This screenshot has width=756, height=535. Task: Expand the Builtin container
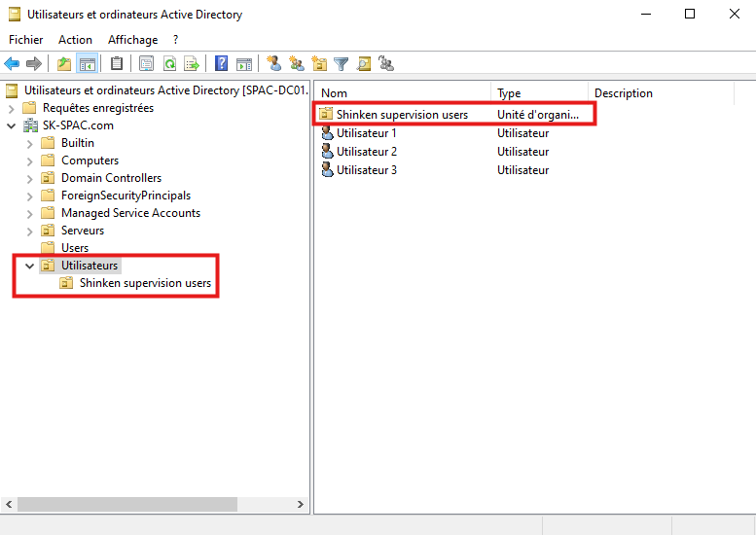[29, 143]
